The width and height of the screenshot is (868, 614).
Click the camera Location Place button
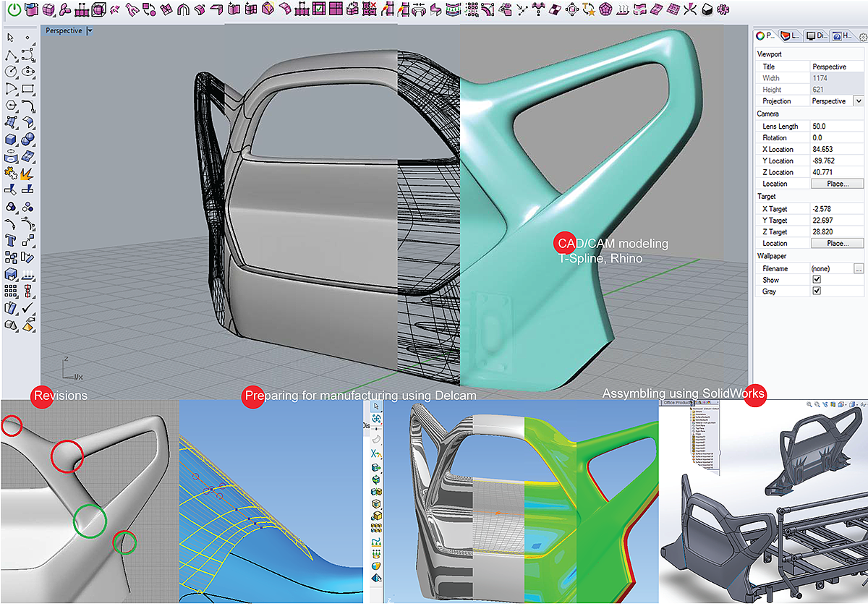coord(837,184)
